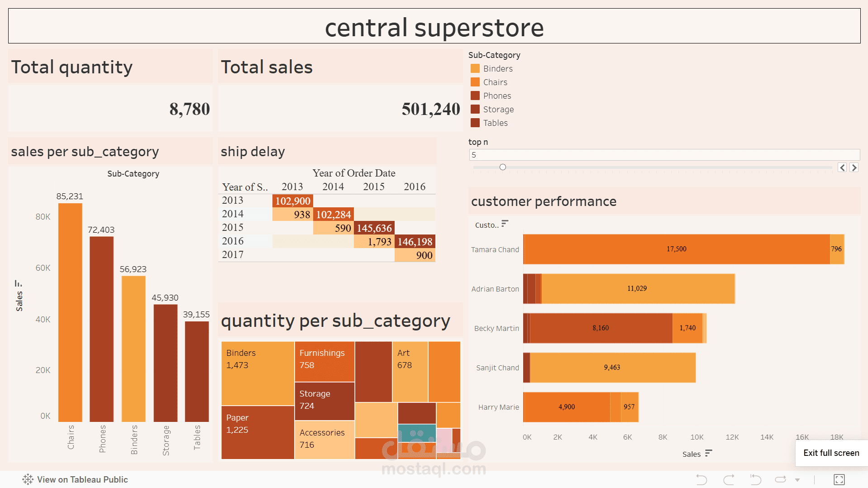
Task: Click the Replay data icon in the bottom toolbar
Action: tap(780, 480)
